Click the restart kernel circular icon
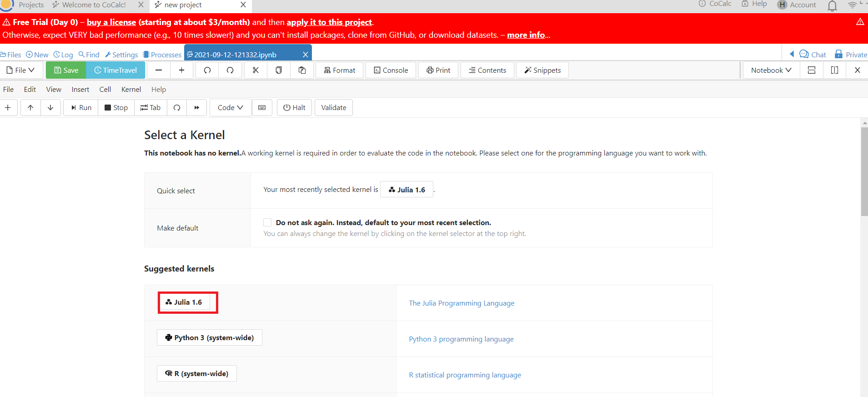The image size is (868, 397). 177,107
